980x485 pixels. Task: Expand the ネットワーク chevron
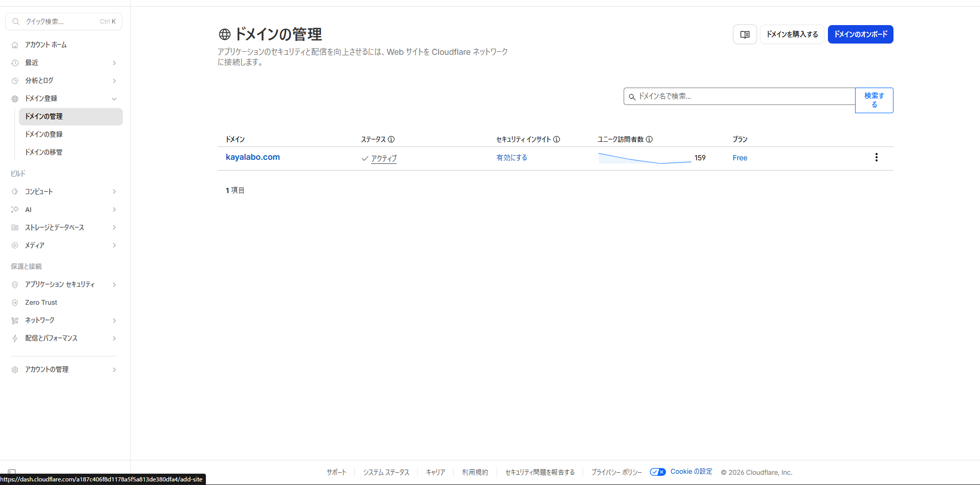(114, 321)
